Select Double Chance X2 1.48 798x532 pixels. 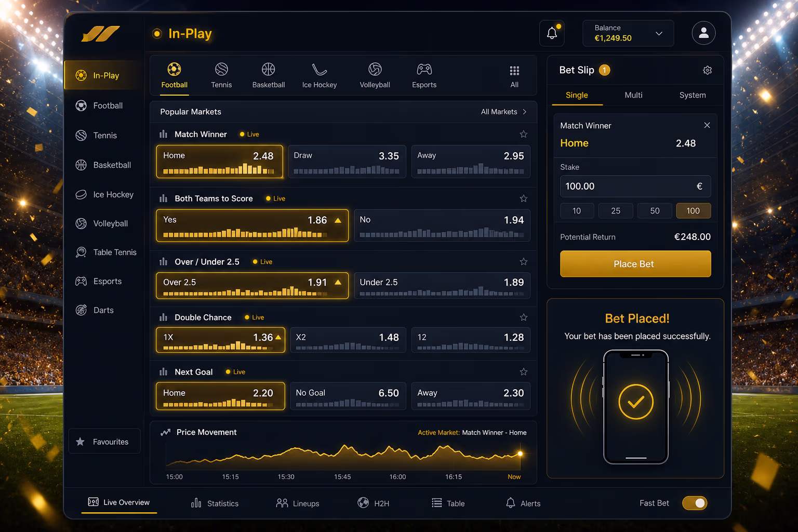[x=348, y=340]
